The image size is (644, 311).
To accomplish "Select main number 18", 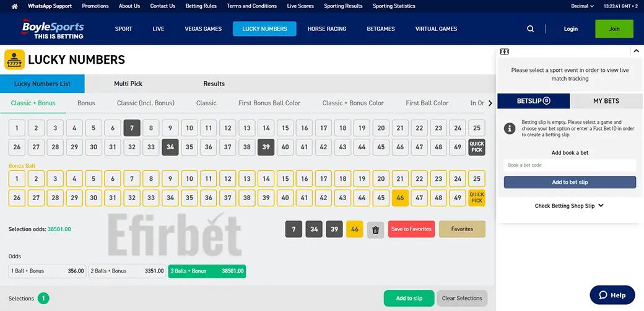I will coord(343,128).
